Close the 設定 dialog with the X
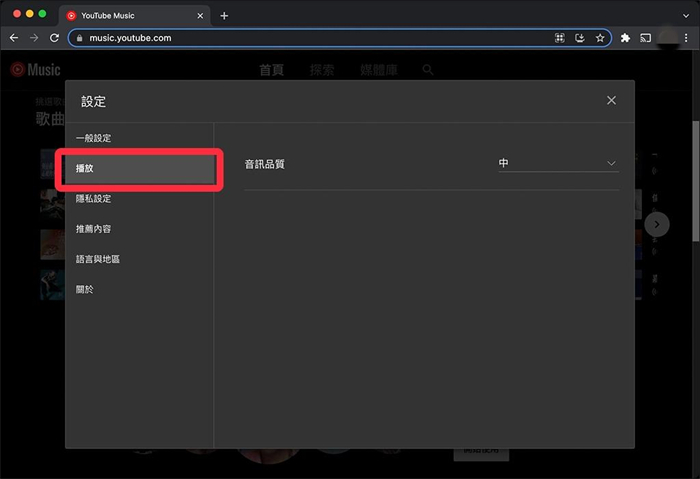 pyautogui.click(x=611, y=100)
